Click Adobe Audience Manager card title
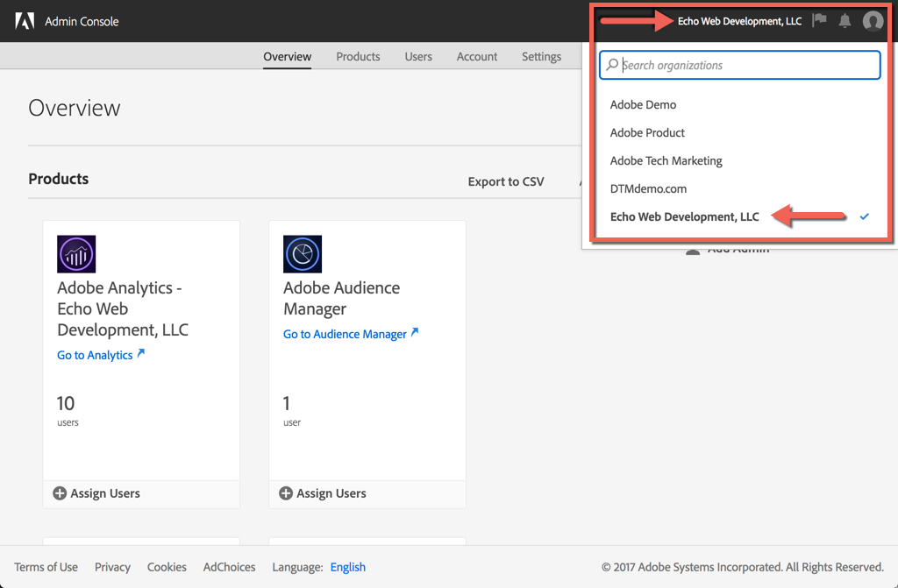 tap(341, 298)
